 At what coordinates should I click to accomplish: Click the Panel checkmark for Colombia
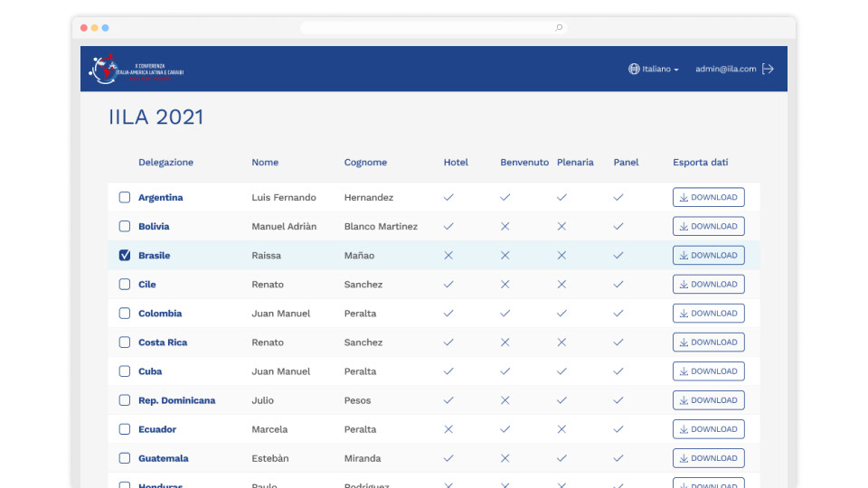tap(618, 314)
